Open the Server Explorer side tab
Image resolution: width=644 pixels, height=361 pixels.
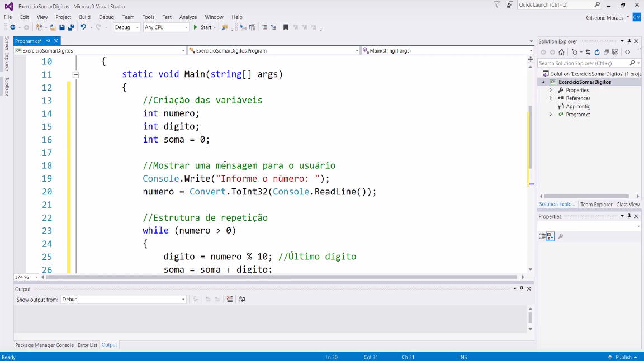coord(7,54)
